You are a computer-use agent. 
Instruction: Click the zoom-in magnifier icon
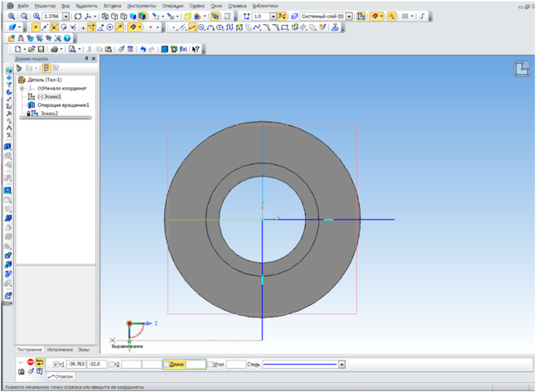click(36, 16)
